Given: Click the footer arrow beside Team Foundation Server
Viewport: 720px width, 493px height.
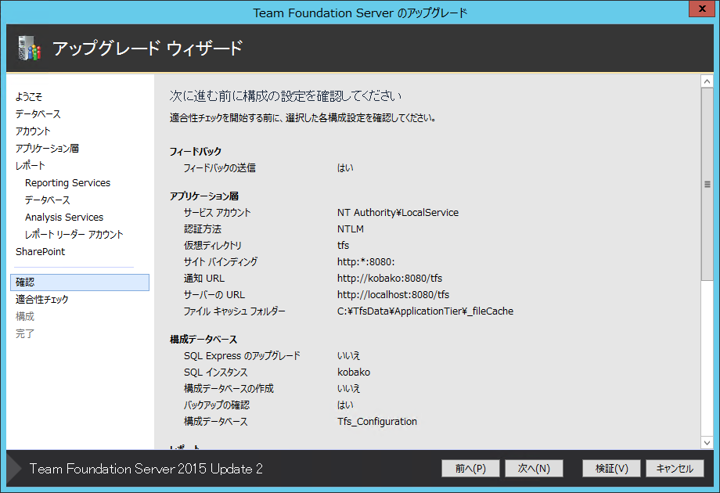Looking at the screenshot, I should tap(13, 468).
